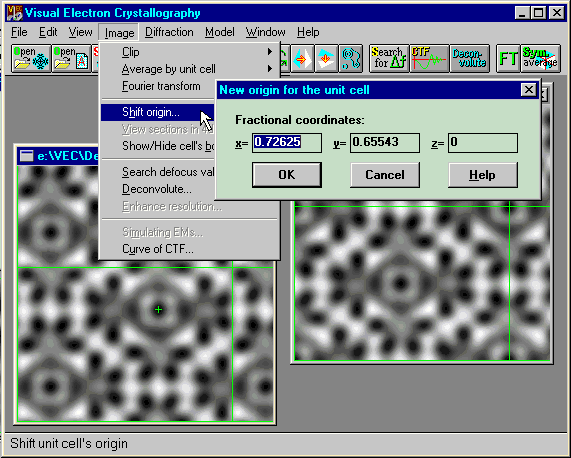The height and width of the screenshot is (458, 571).
Task: Click the Deconvolute toolbar icon
Action: 470,59
